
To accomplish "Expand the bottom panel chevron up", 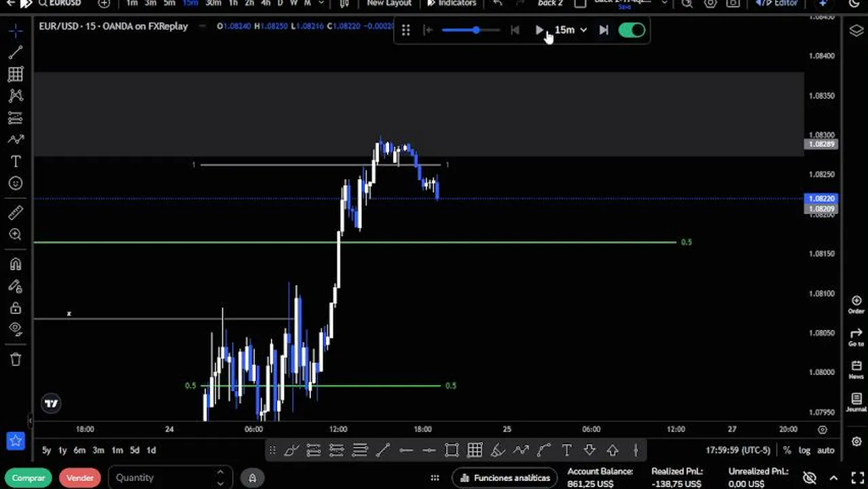I will [x=834, y=478].
